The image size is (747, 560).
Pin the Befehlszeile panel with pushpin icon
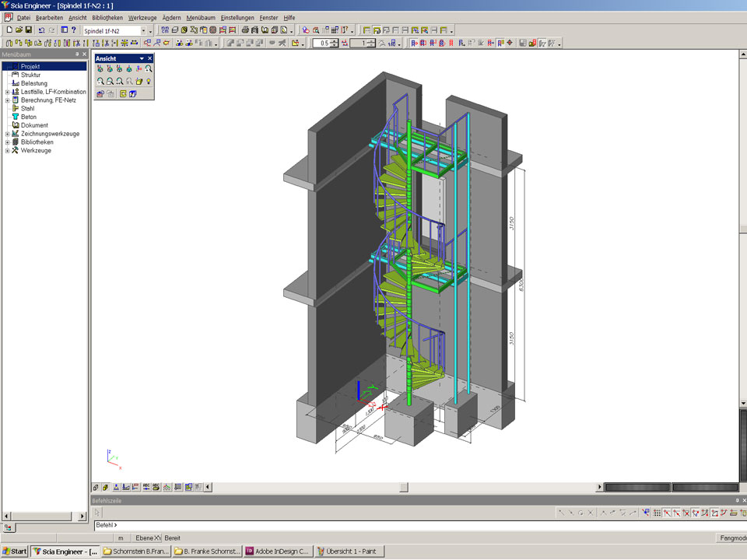click(x=735, y=501)
